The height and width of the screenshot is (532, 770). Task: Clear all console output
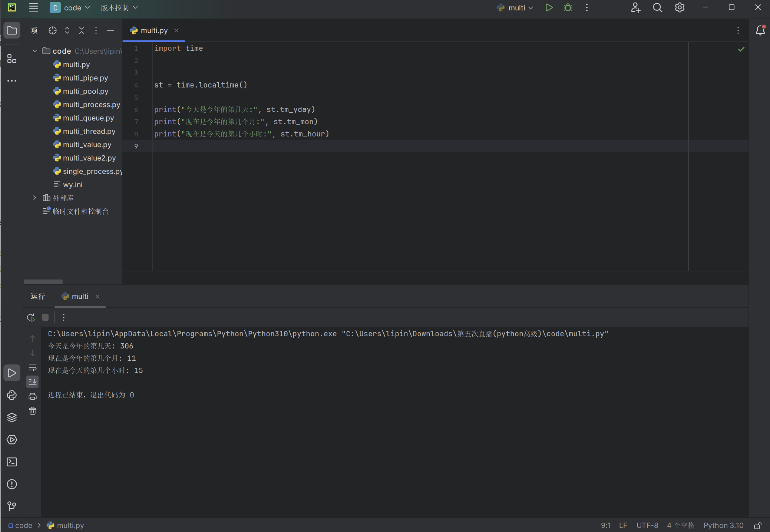(x=33, y=411)
